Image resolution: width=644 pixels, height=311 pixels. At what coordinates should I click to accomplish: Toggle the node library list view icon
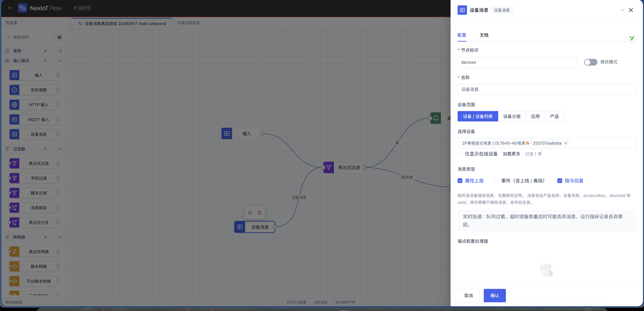pyautogui.click(x=60, y=37)
